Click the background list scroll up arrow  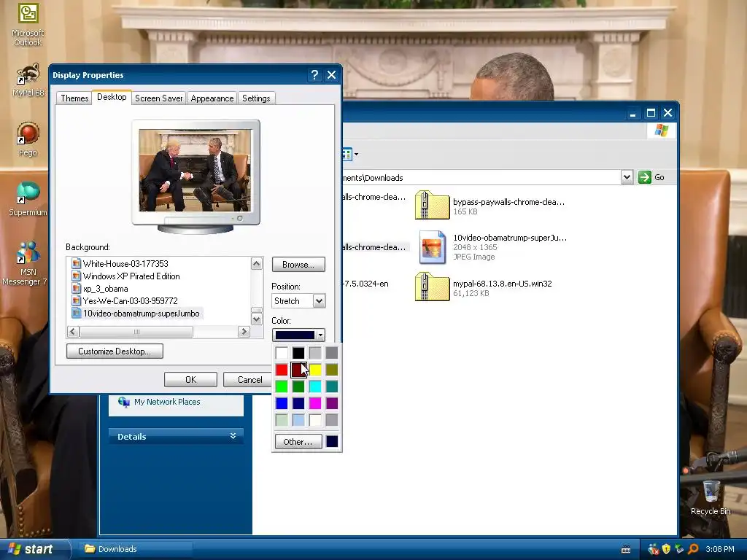256,263
